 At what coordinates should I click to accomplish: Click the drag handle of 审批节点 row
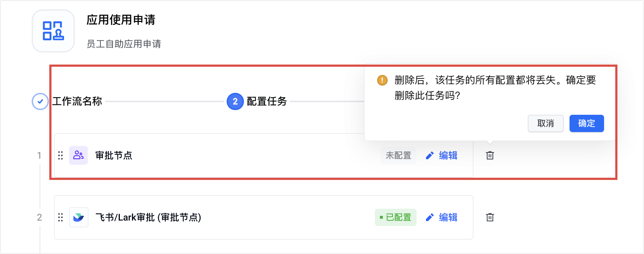pyautogui.click(x=60, y=155)
